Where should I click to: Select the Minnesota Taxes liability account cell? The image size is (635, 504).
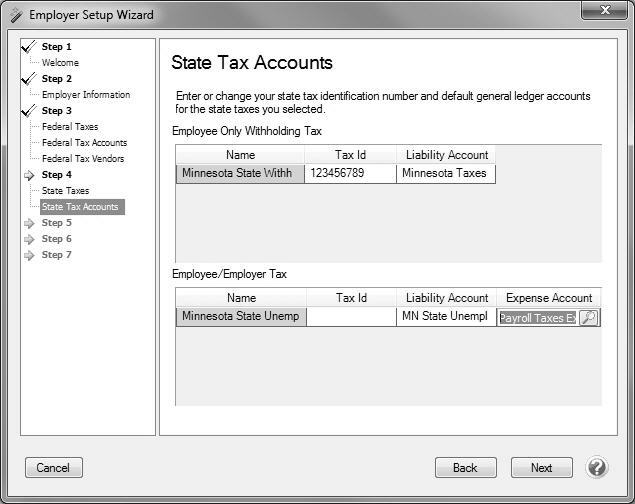446,173
